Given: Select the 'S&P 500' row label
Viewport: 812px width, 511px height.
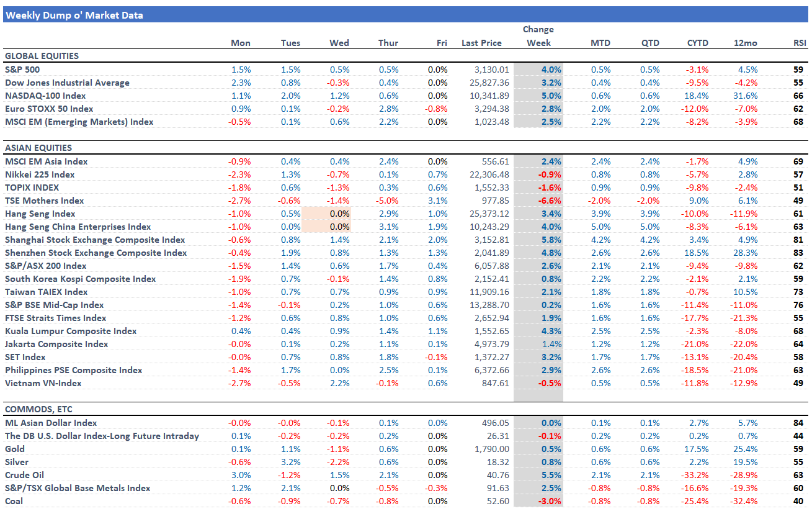Looking at the screenshot, I should [x=22, y=70].
